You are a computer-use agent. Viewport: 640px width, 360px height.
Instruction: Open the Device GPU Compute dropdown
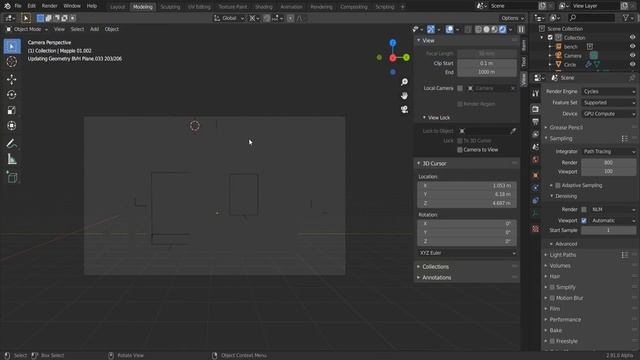coord(609,114)
